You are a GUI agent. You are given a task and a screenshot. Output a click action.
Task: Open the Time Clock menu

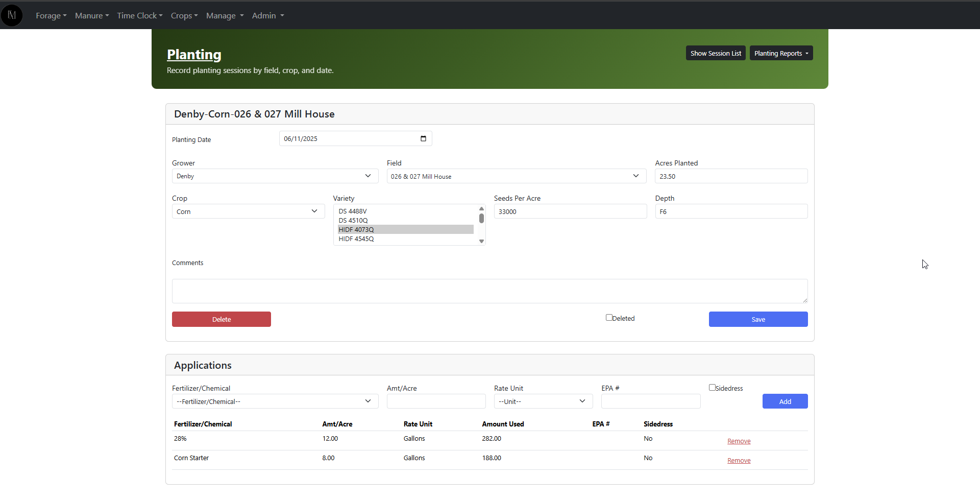click(140, 16)
